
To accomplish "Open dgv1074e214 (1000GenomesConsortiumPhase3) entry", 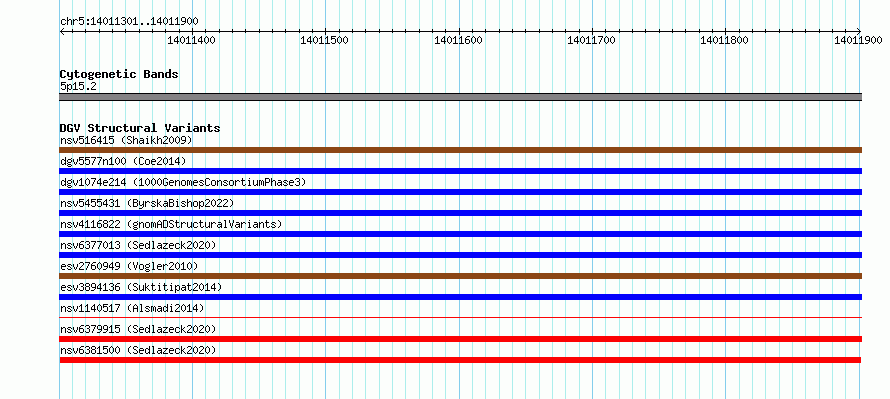I will click(x=183, y=182).
